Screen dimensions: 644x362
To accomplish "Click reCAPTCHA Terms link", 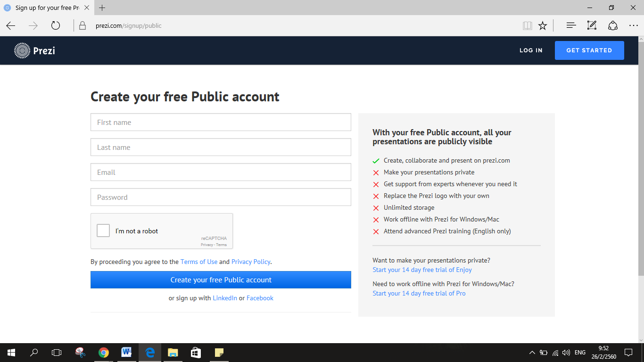I will point(222,245).
